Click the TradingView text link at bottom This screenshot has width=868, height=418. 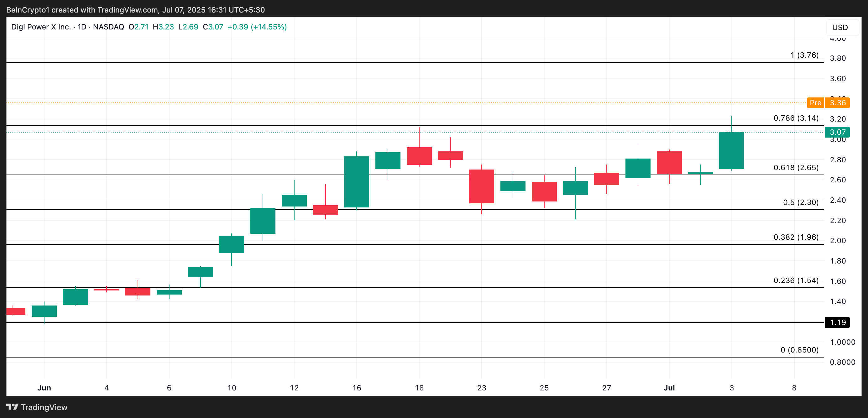44,407
